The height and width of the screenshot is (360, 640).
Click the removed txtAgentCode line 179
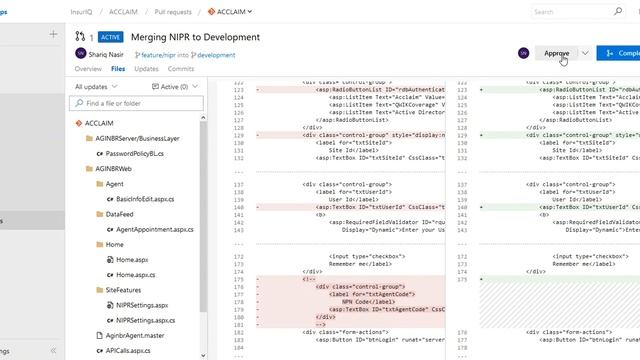click(351, 309)
